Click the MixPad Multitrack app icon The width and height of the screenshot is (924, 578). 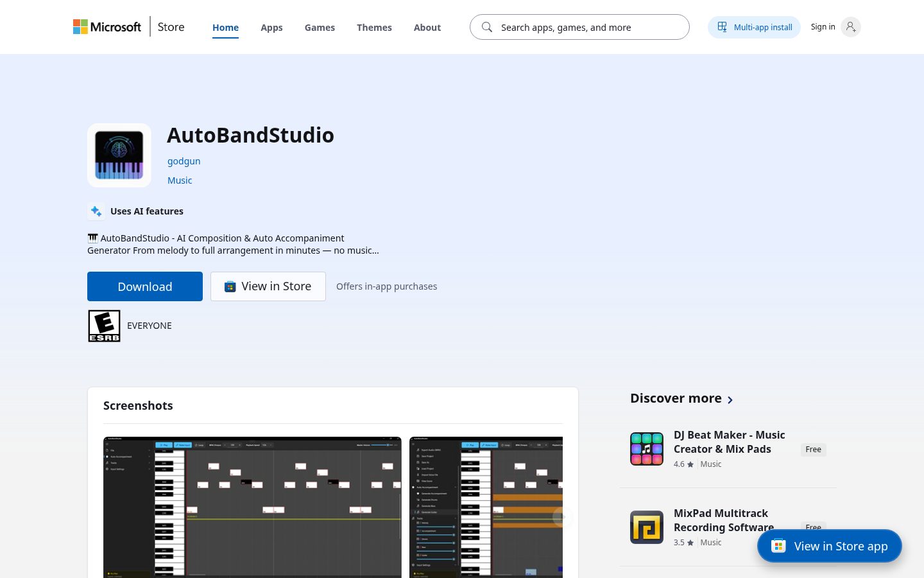(x=647, y=527)
